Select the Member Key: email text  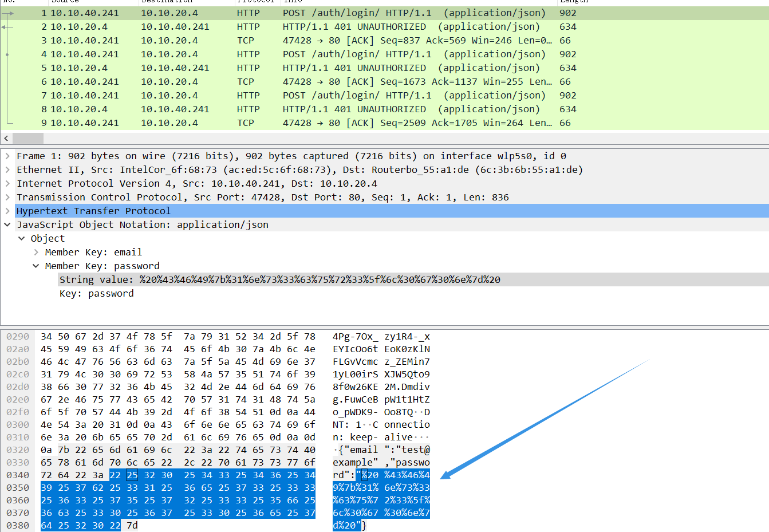[x=93, y=252]
